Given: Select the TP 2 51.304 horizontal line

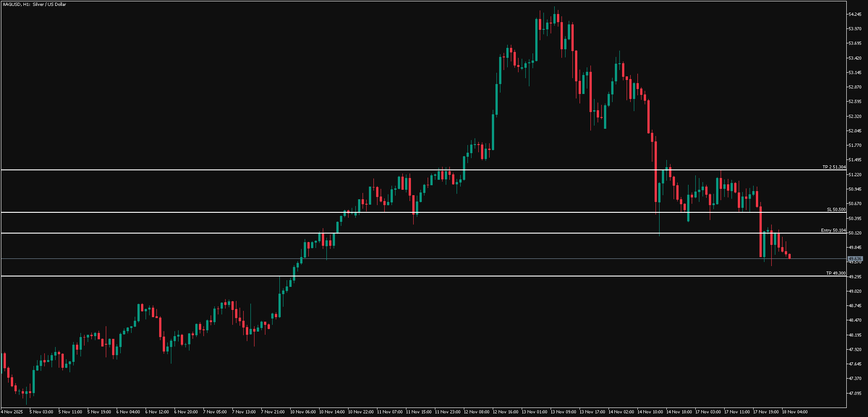Looking at the screenshot, I should (x=407, y=170).
